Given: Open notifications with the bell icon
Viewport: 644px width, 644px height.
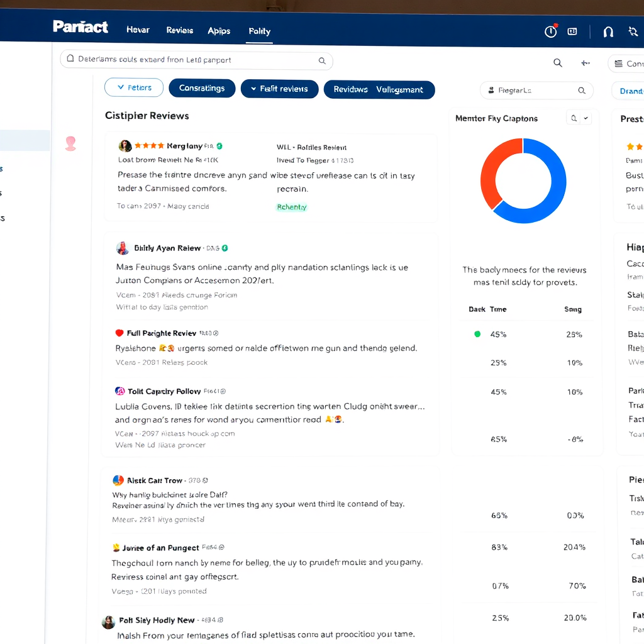Looking at the screenshot, I should [608, 31].
